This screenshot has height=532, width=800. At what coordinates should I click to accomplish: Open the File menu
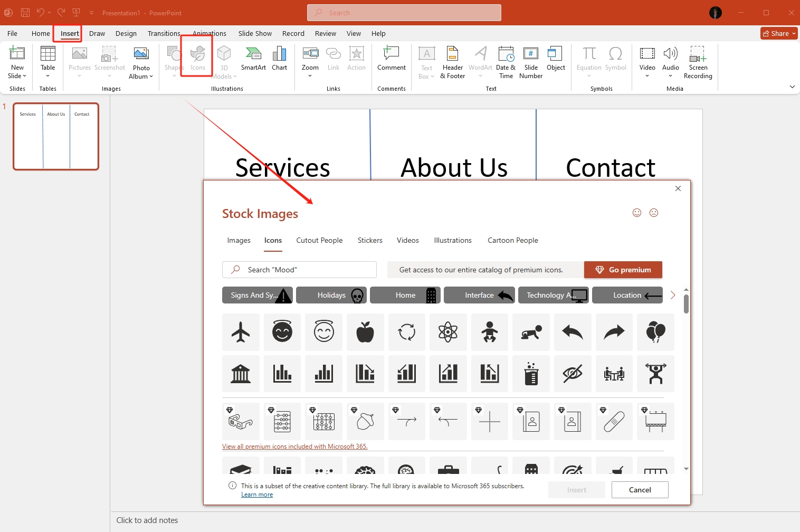[x=13, y=33]
